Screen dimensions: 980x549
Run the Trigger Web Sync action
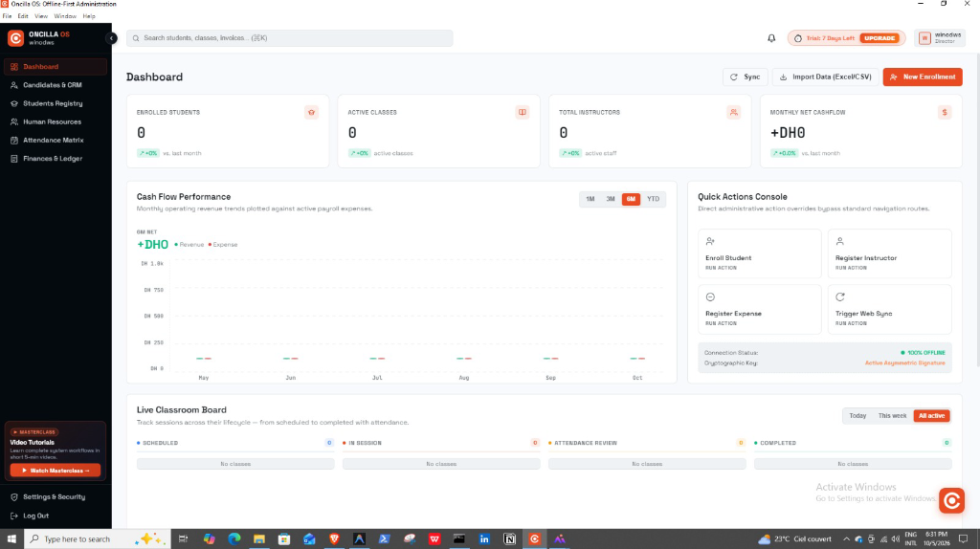click(889, 309)
